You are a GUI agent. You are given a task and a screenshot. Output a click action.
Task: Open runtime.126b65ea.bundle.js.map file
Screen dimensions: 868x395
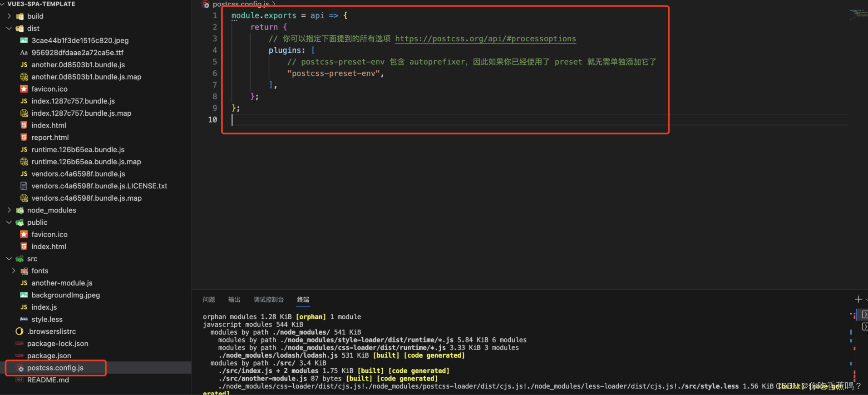click(86, 162)
